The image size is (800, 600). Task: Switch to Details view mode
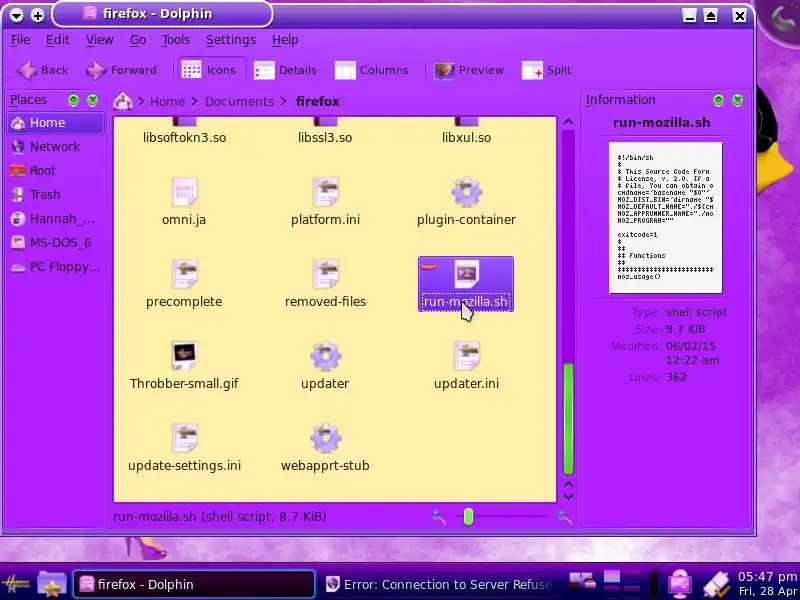pos(285,70)
